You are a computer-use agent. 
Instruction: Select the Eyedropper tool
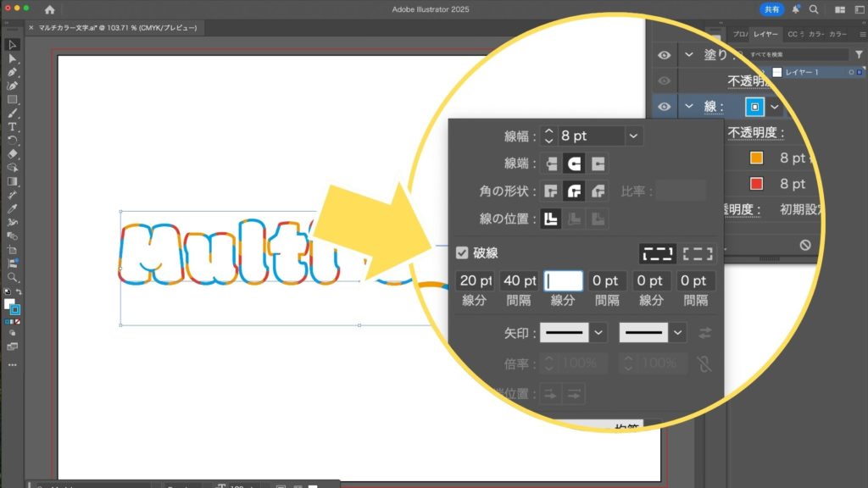click(x=13, y=208)
